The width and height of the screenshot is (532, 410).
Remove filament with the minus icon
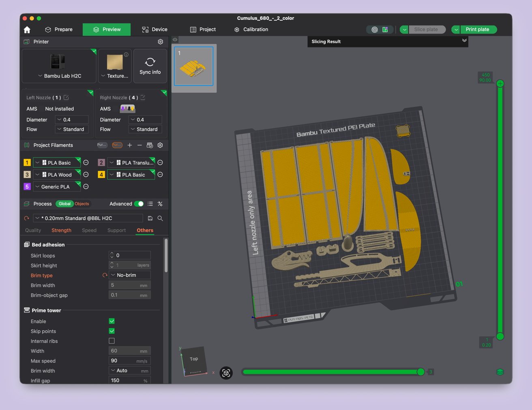tap(139, 145)
